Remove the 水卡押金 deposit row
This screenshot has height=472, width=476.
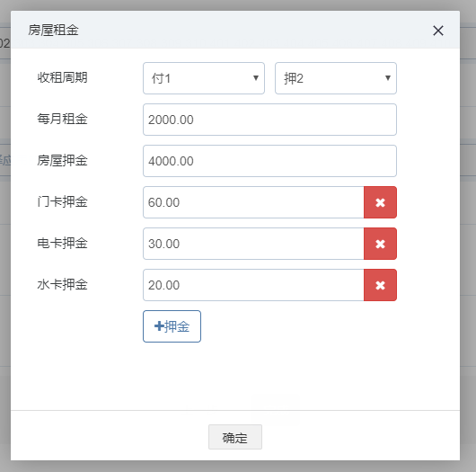(x=380, y=285)
